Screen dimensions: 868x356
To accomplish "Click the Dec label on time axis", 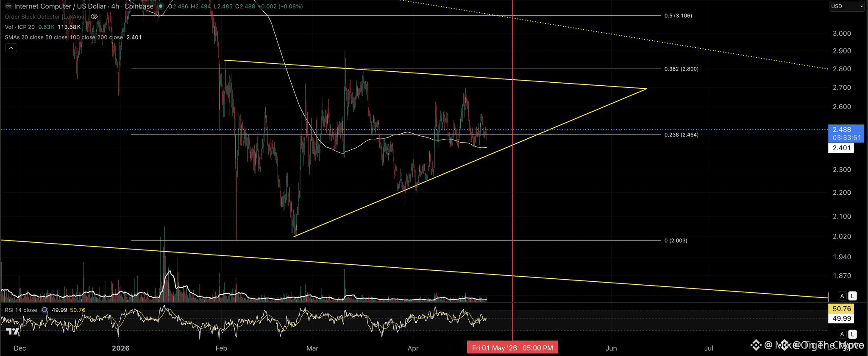I will point(20,348).
